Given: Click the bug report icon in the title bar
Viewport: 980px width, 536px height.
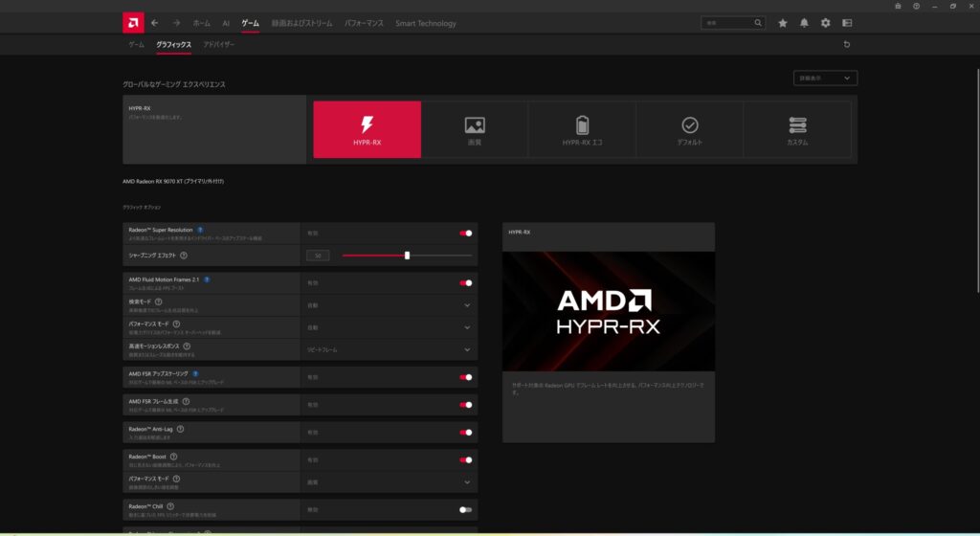Looking at the screenshot, I should click(x=898, y=7).
